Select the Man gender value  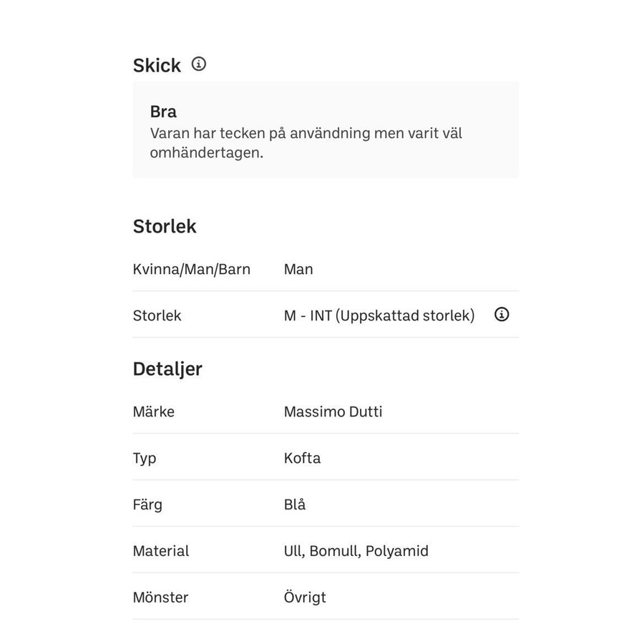[298, 270]
